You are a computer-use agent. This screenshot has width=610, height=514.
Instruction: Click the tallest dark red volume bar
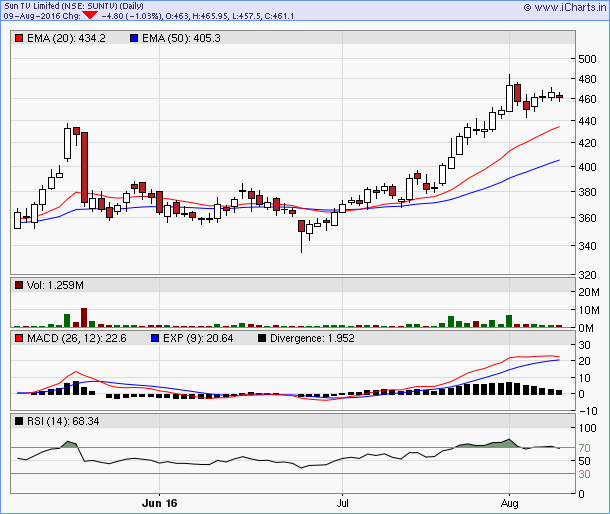point(84,318)
